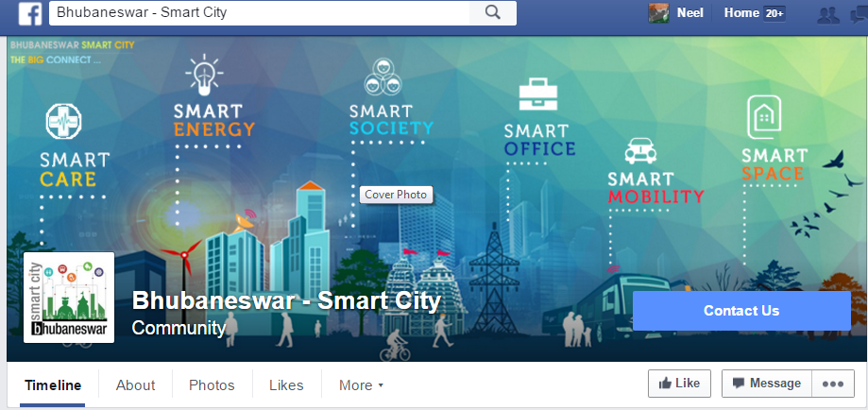Click the Message button with chat icon
This screenshot has width=868, height=410.
(767, 384)
